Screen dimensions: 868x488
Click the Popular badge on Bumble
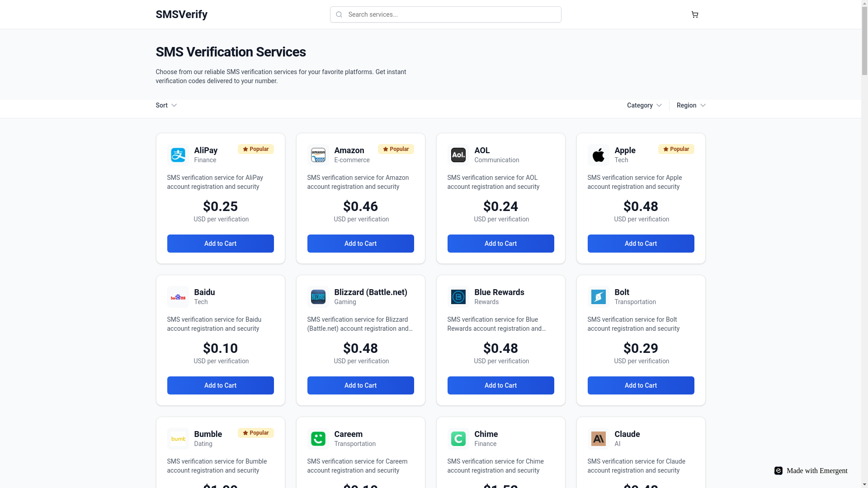(x=256, y=433)
